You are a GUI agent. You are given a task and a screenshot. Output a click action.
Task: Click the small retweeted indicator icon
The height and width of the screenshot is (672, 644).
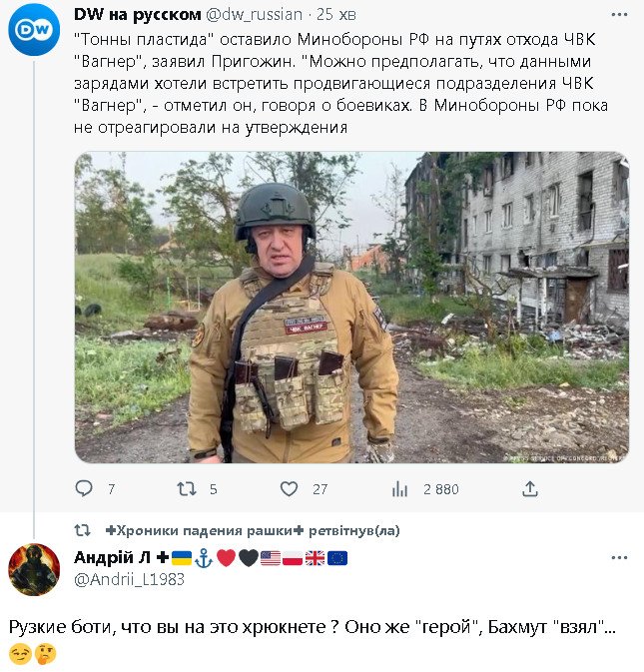(x=83, y=530)
